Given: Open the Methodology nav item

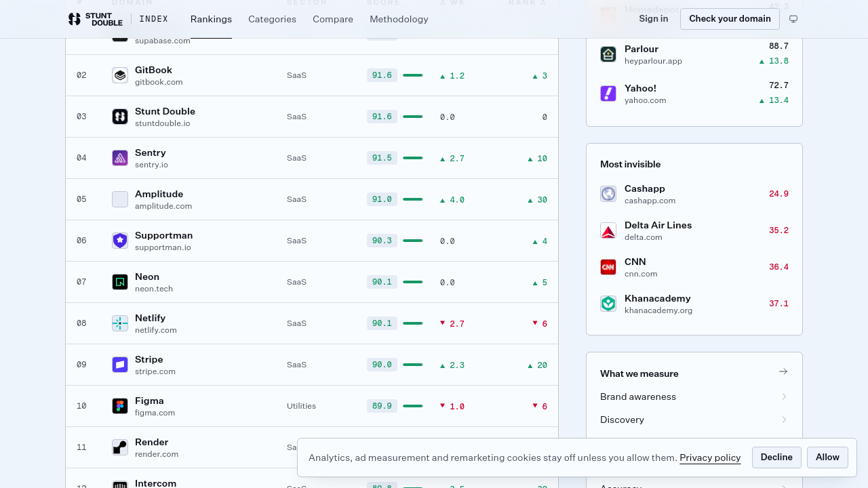Looking at the screenshot, I should point(399,19).
